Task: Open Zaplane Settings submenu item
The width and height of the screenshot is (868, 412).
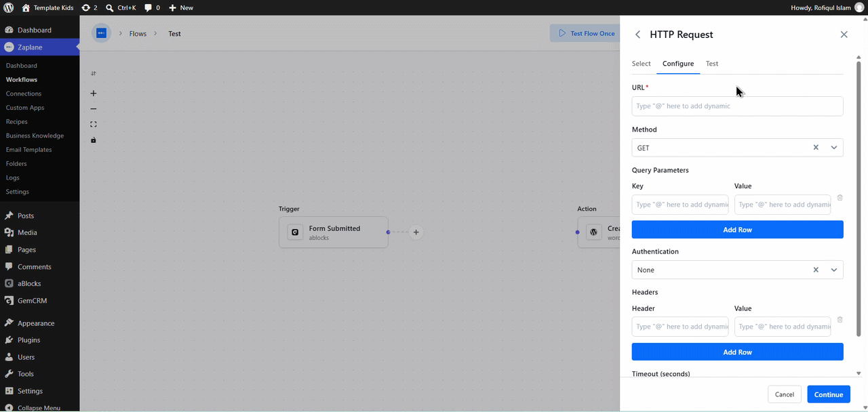Action: pyautogui.click(x=18, y=192)
